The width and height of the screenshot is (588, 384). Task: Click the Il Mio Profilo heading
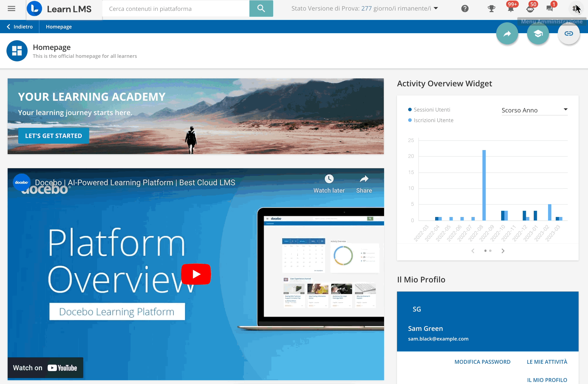point(421,279)
